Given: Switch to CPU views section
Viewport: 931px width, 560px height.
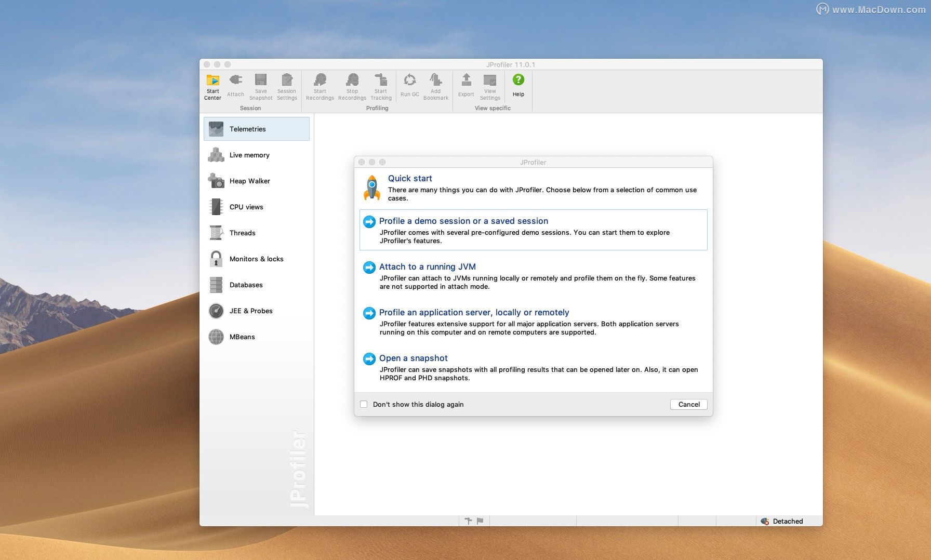Looking at the screenshot, I should pos(257,207).
